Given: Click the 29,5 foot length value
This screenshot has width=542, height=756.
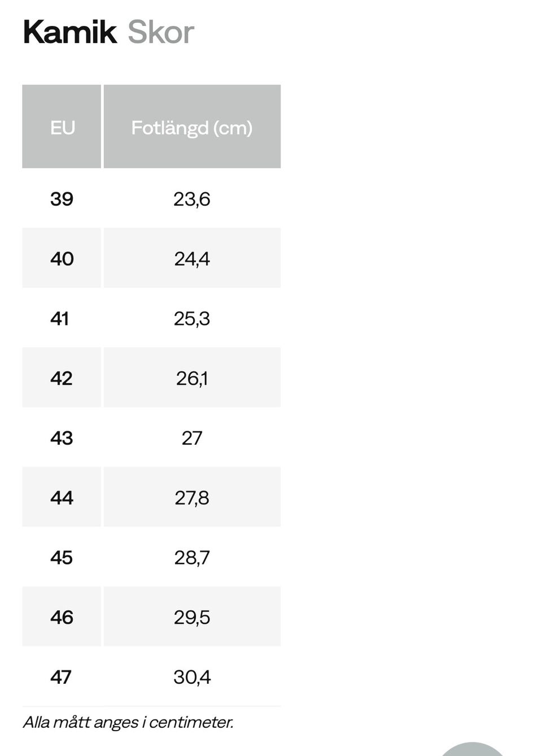Looking at the screenshot, I should pos(192,617).
